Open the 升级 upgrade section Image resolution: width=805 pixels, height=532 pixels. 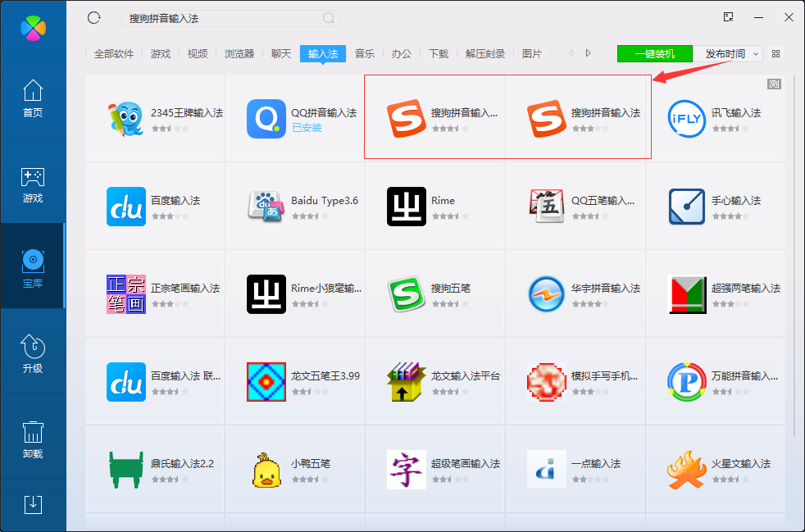pos(33,353)
